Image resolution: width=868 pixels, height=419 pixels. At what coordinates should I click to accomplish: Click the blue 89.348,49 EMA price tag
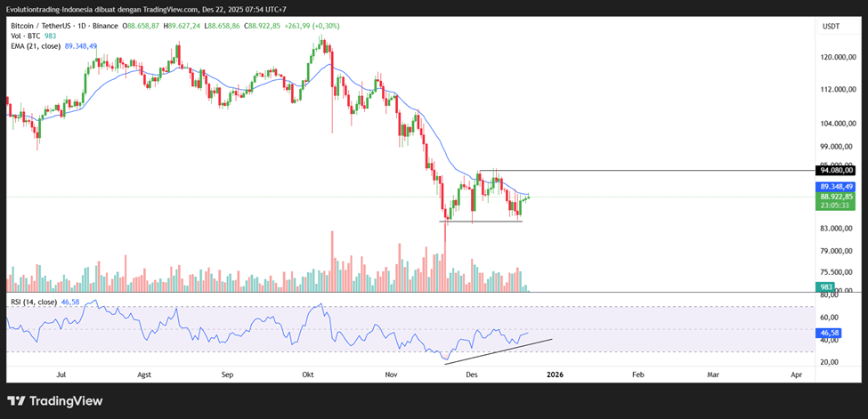point(835,187)
